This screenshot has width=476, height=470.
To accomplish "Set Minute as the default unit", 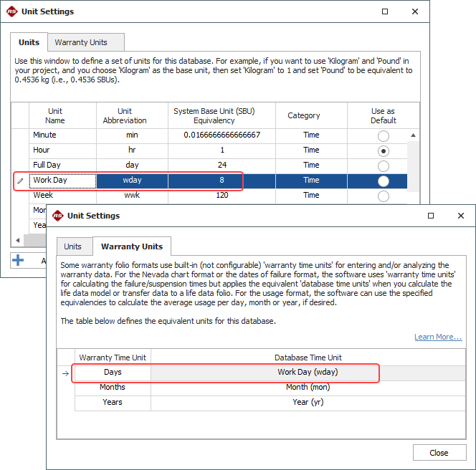I will pyautogui.click(x=384, y=136).
